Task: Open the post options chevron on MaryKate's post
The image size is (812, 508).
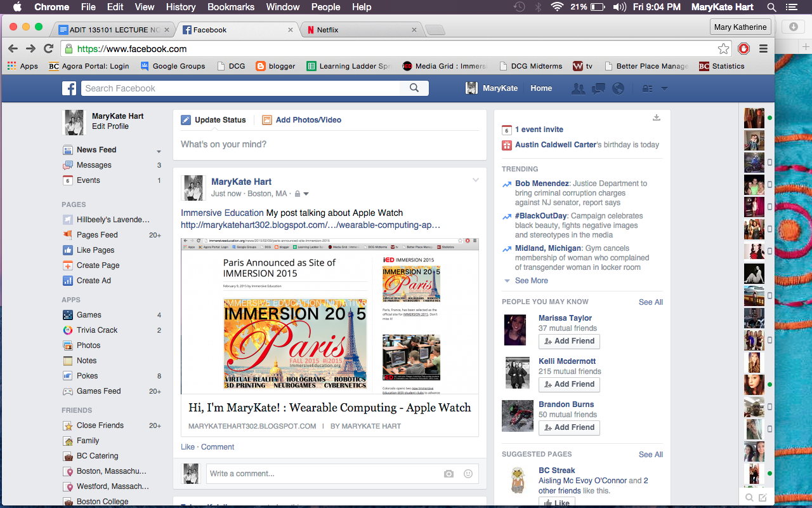Action: [x=475, y=180]
